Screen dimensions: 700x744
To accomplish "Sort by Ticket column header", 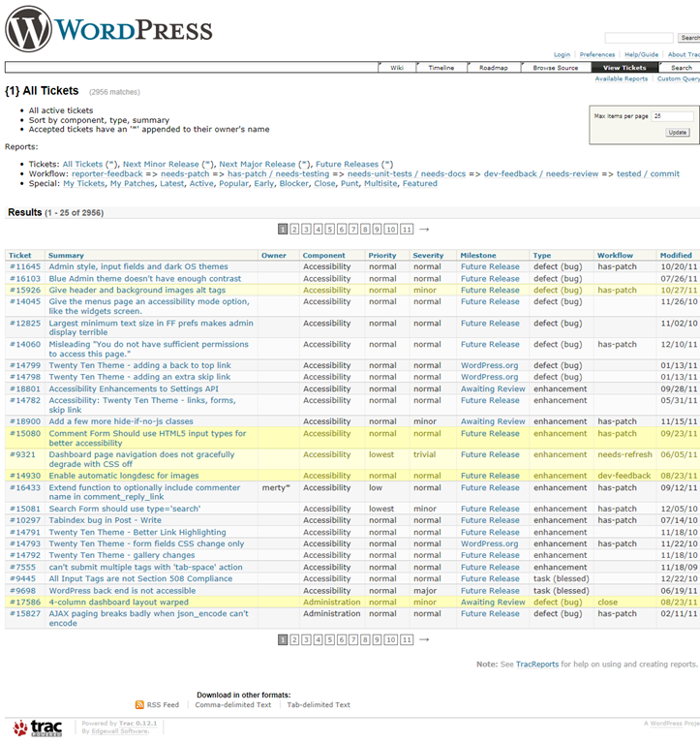I will point(20,256).
